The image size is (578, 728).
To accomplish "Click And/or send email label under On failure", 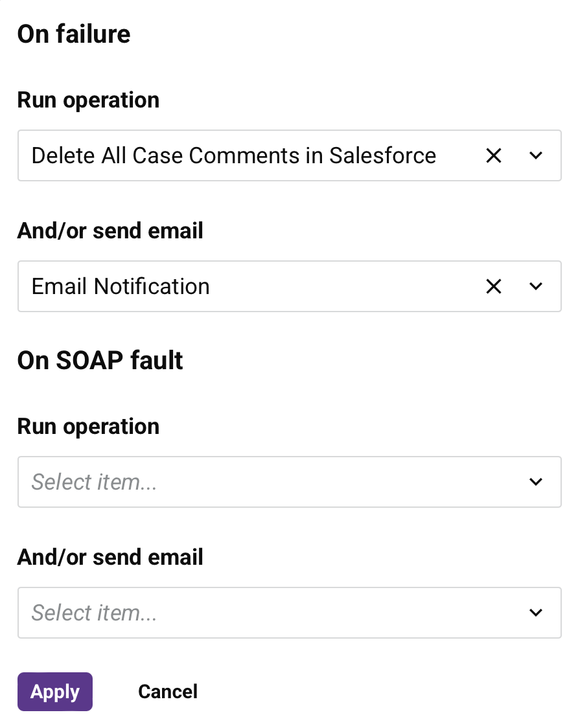I will point(110,231).
